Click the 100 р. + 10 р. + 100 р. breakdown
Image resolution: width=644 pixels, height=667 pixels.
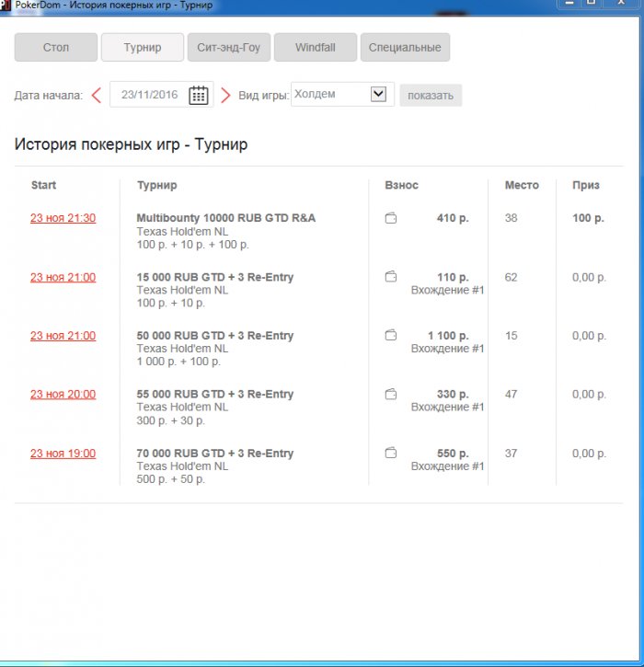(192, 245)
